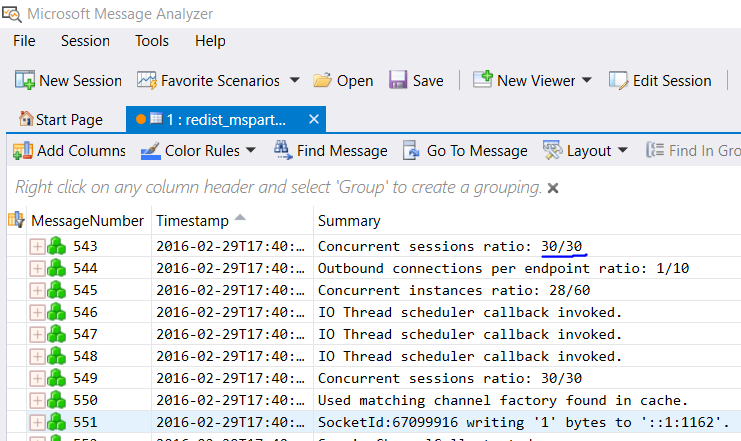
Task: Click the Go To Message icon
Action: (411, 151)
